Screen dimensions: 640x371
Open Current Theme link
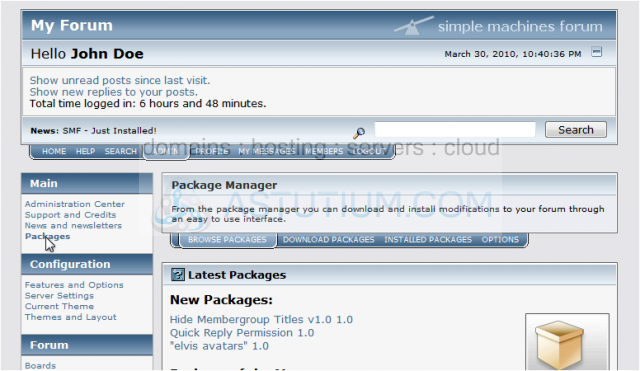click(59, 306)
